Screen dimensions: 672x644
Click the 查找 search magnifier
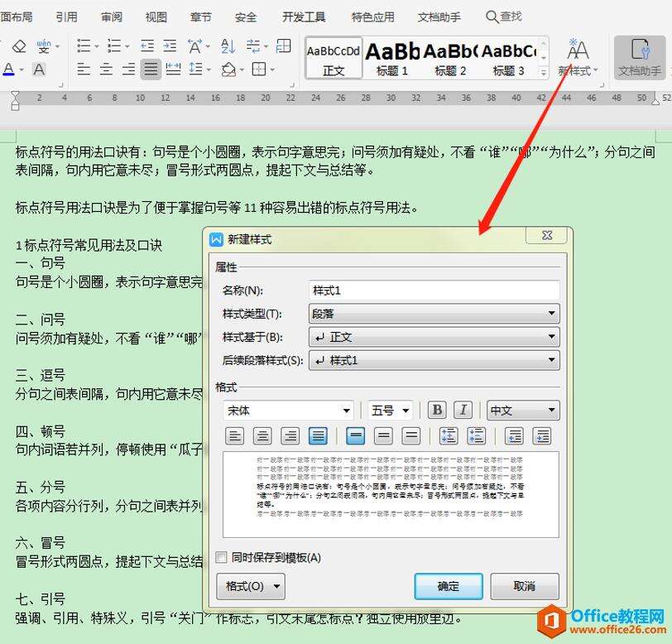[x=492, y=17]
